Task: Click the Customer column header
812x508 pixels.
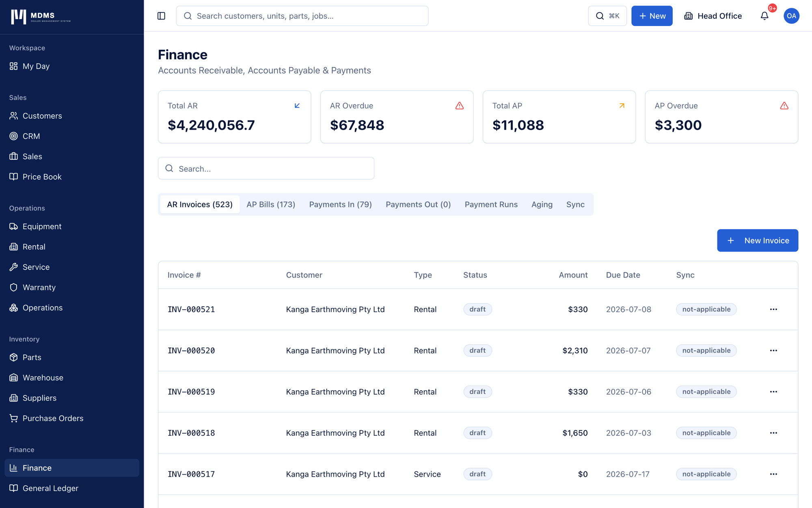Action: [x=304, y=275]
